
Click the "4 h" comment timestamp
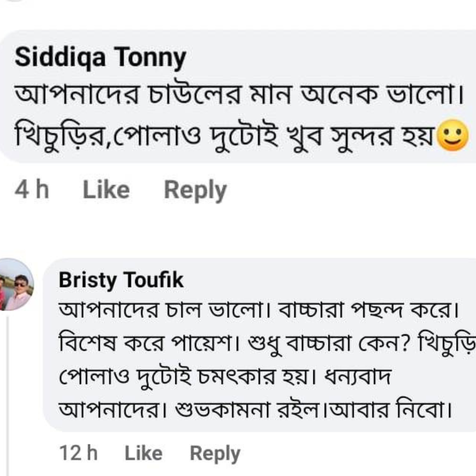[x=32, y=190]
